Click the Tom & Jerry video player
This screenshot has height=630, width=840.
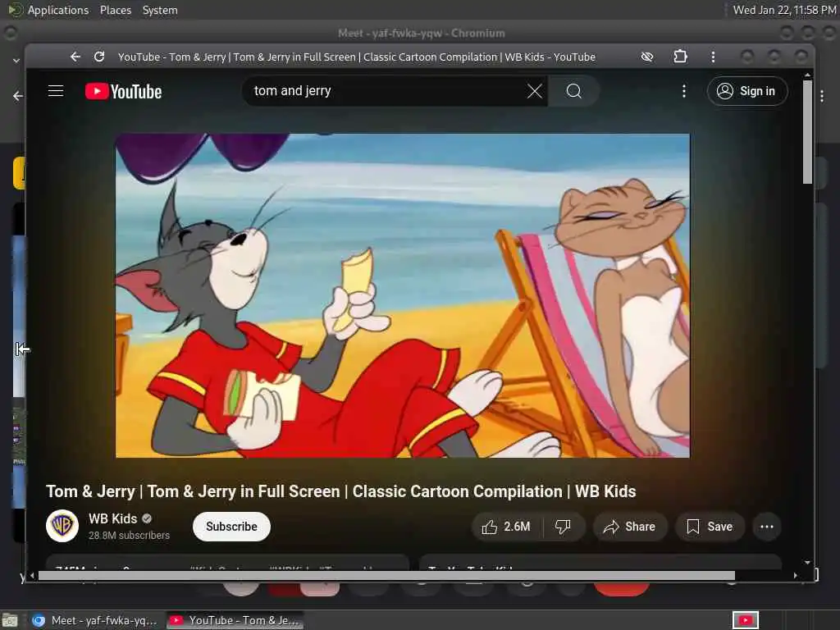pos(403,295)
